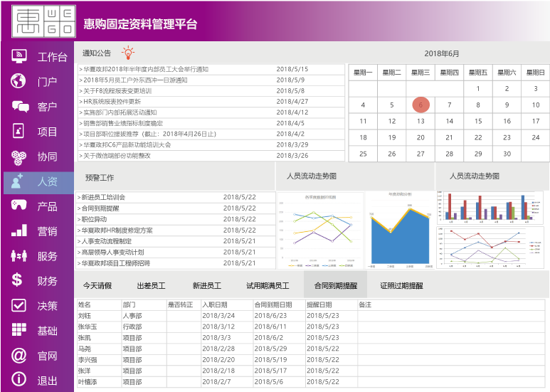Select the 人资 menu item in sidebar
Image resolution: width=550 pixels, height=392 pixels.
(x=38, y=182)
